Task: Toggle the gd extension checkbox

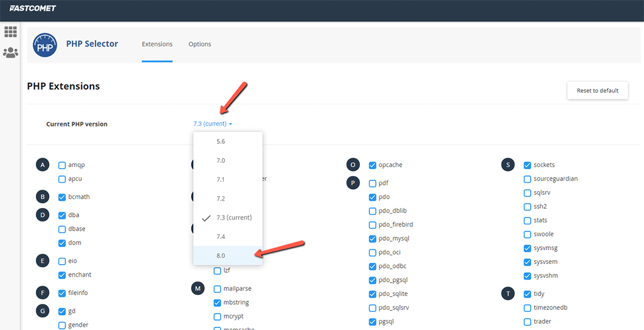Action: (62, 311)
